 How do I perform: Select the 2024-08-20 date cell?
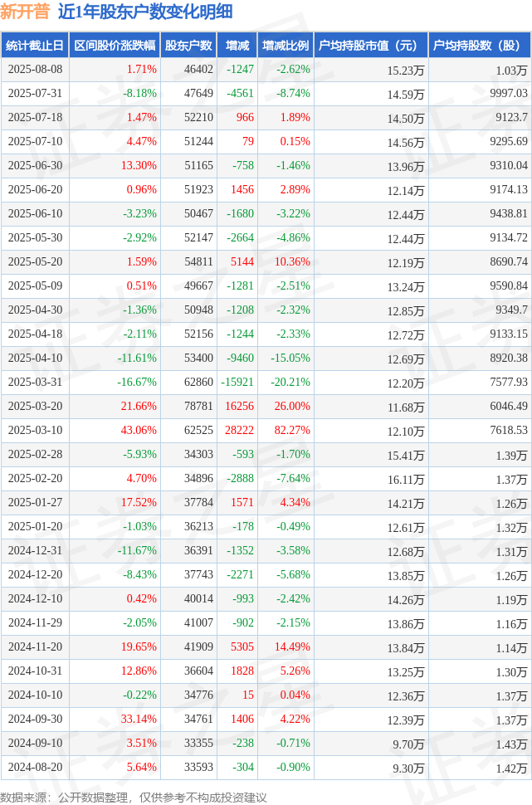tap(35, 767)
